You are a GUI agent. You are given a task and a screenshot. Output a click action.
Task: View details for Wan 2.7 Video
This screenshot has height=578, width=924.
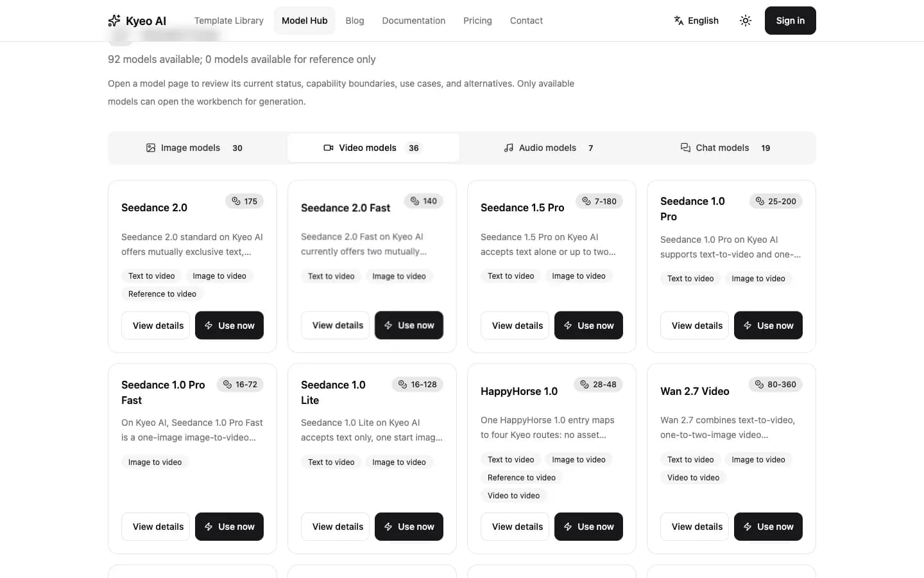click(x=694, y=527)
